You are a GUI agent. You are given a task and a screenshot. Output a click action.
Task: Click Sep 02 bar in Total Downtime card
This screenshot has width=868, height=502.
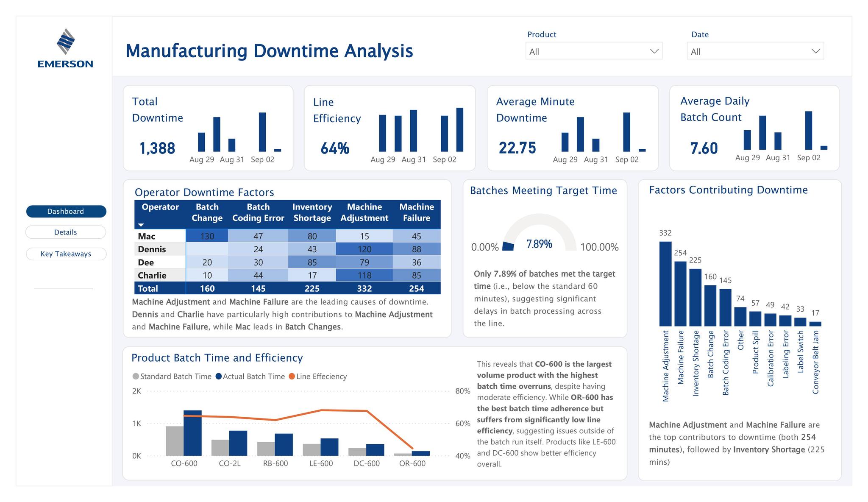[262, 132]
